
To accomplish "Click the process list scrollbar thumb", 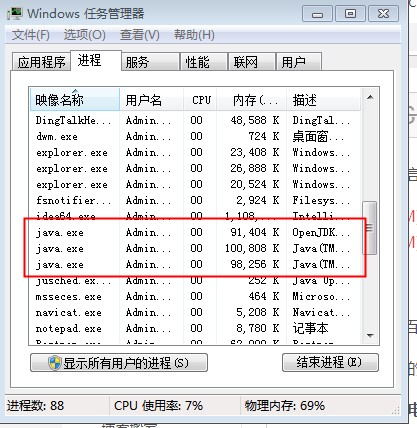I will click(x=370, y=228).
